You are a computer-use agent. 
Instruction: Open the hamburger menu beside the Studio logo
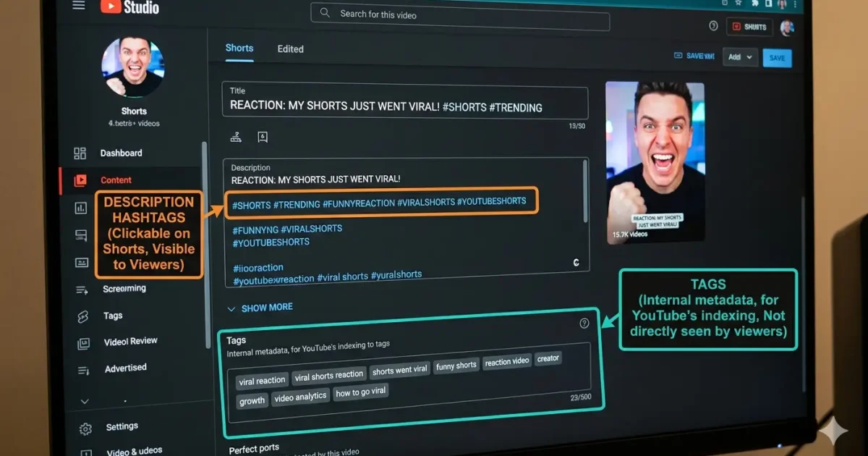[x=78, y=5]
